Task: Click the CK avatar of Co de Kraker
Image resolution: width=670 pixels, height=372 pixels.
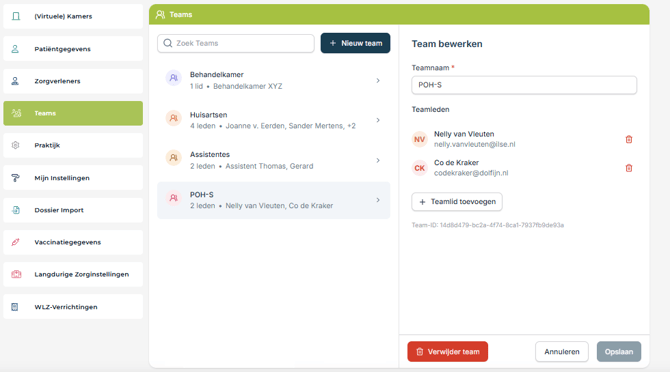Action: pos(420,168)
